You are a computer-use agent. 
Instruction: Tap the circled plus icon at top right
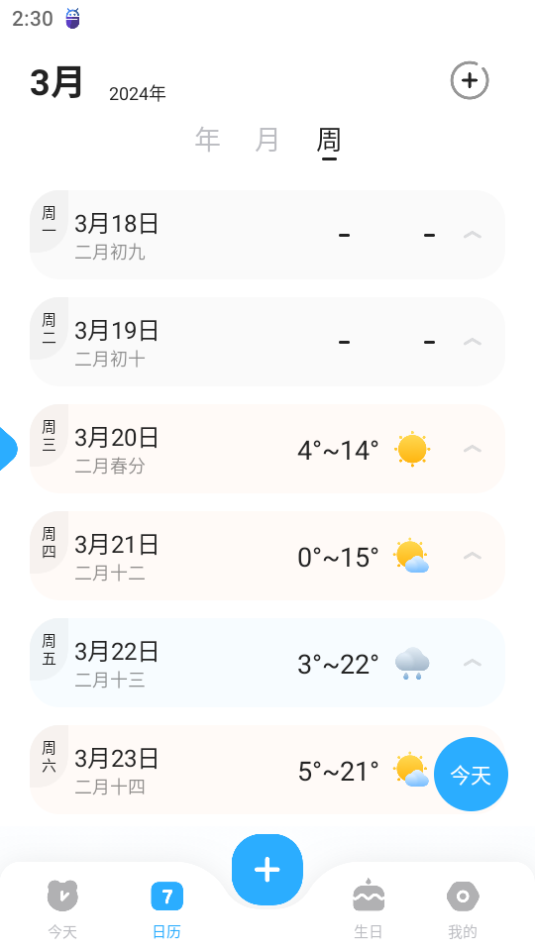[469, 80]
